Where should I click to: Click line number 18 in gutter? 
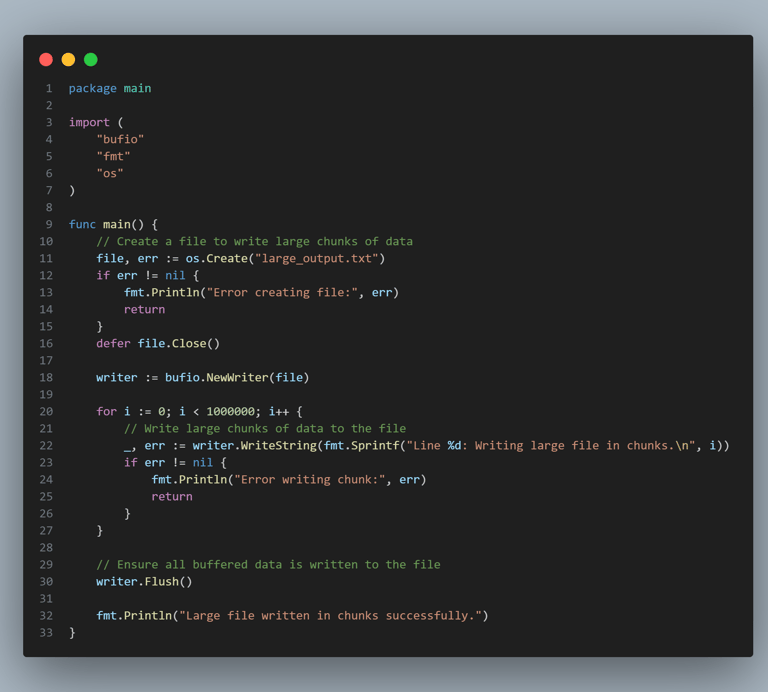click(x=46, y=378)
